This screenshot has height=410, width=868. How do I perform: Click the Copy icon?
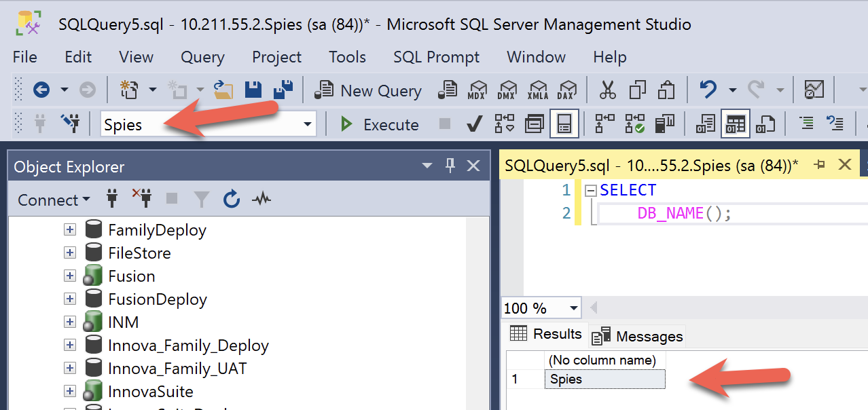point(637,90)
